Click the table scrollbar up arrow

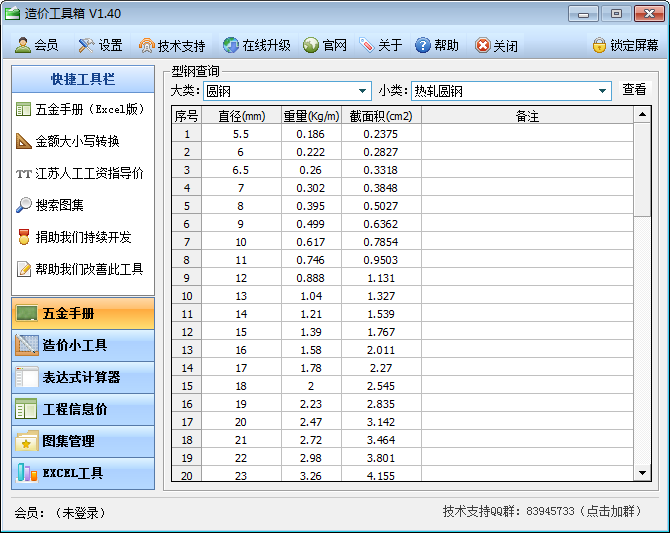[x=642, y=115]
